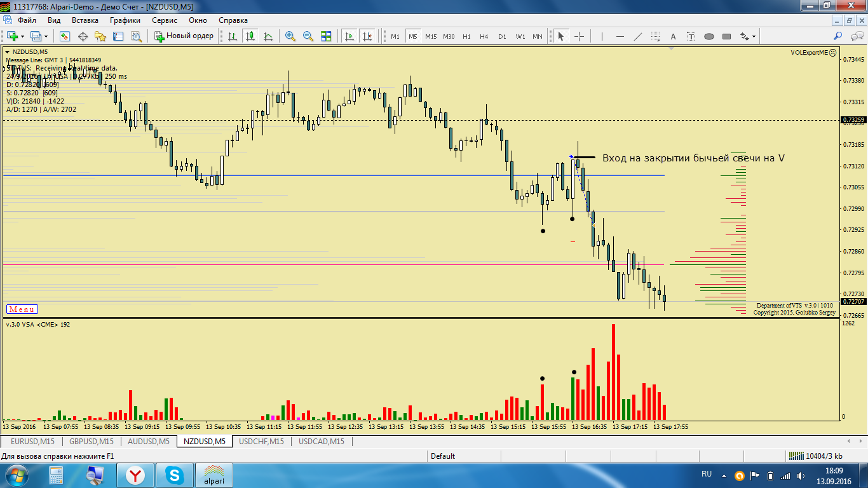Zoom out the chart
Image resolution: width=868 pixels, height=488 pixels.
308,36
